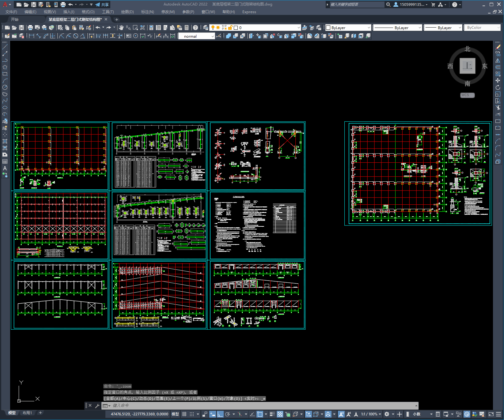The image size is (504, 420).
Task: Click in the command line input field
Action: (x=263, y=406)
